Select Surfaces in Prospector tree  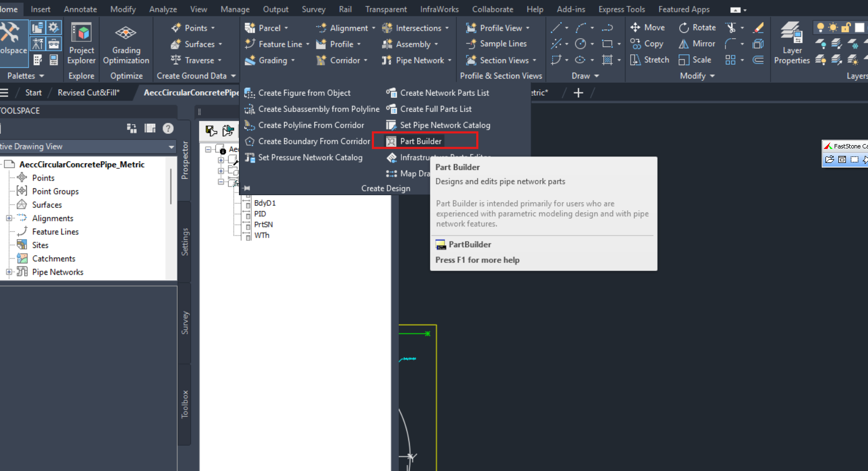[47, 205]
